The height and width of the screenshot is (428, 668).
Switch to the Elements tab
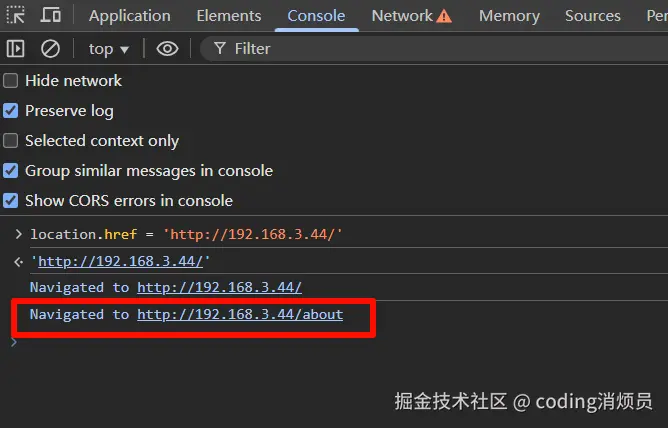228,16
